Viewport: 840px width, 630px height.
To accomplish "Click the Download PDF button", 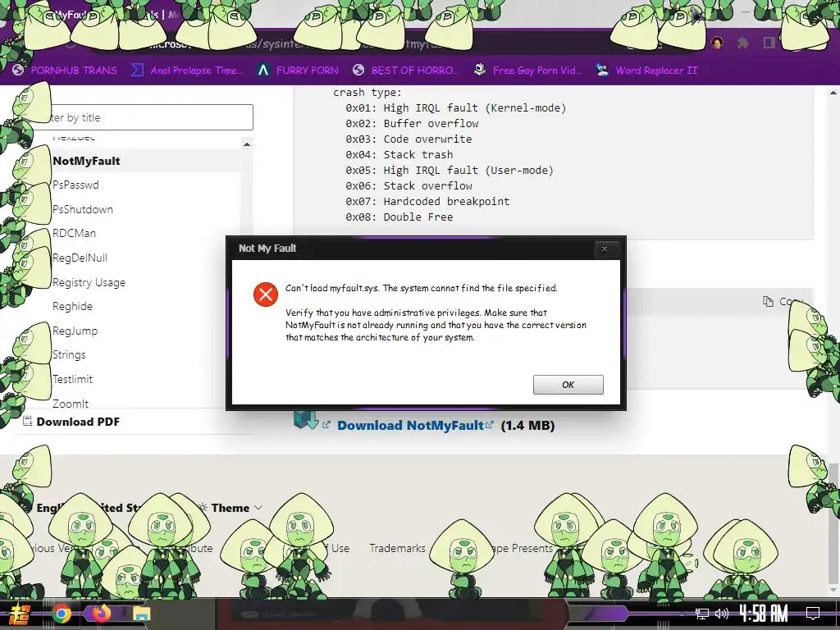I will click(72, 422).
